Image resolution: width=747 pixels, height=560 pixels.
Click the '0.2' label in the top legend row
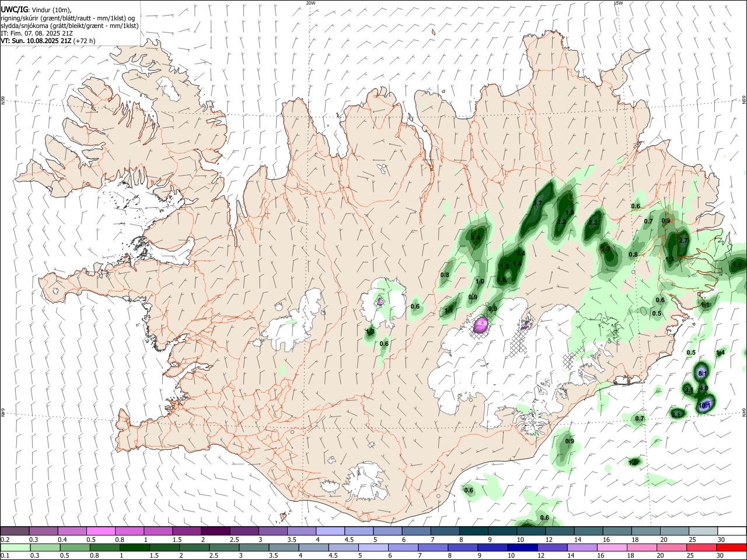click(5, 540)
